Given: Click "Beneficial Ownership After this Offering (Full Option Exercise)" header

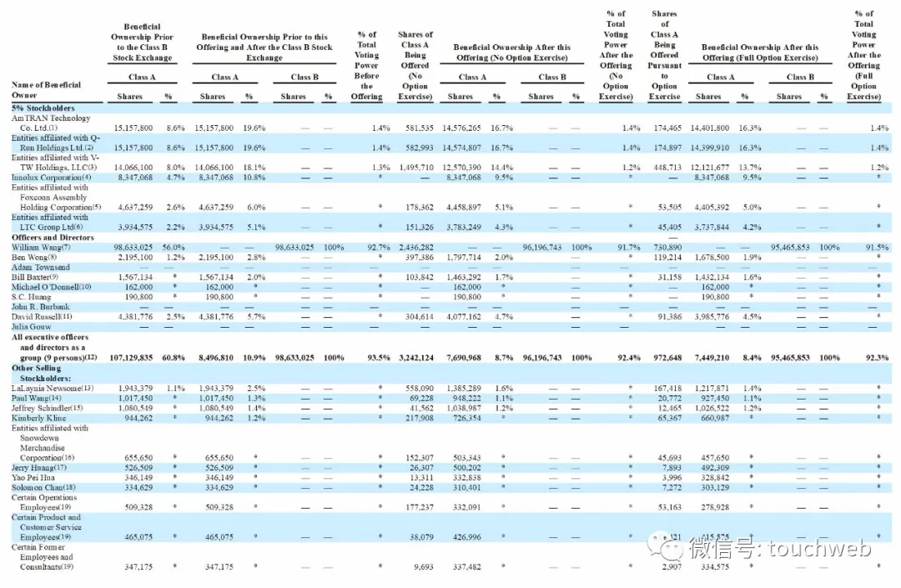Looking at the screenshot, I should [760, 53].
